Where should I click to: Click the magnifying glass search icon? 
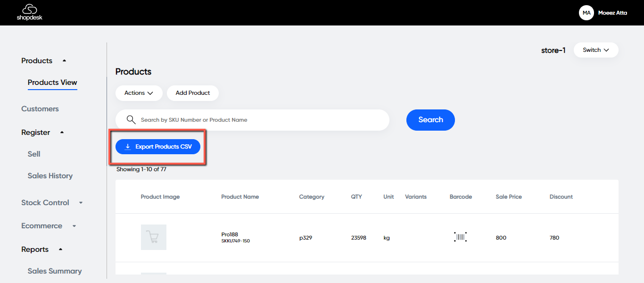(x=131, y=120)
